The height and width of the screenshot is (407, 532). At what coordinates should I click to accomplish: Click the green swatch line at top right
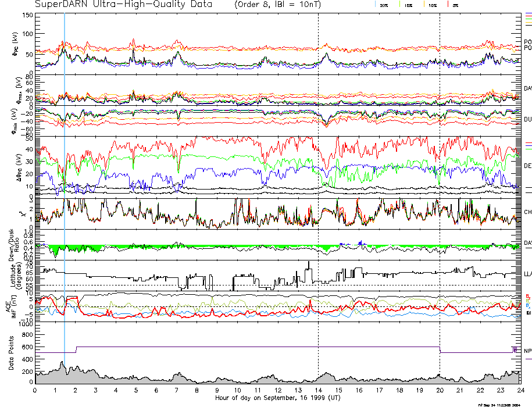click(528, 20)
